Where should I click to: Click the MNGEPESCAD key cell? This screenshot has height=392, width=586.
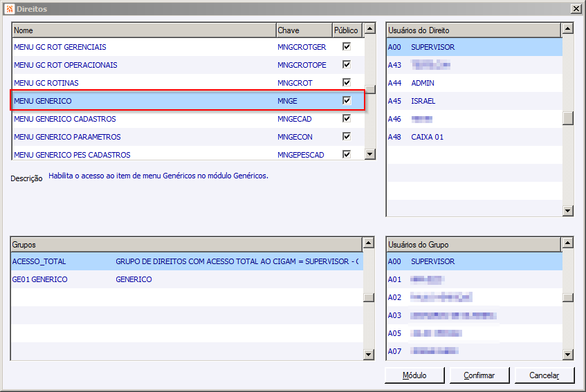pos(300,155)
